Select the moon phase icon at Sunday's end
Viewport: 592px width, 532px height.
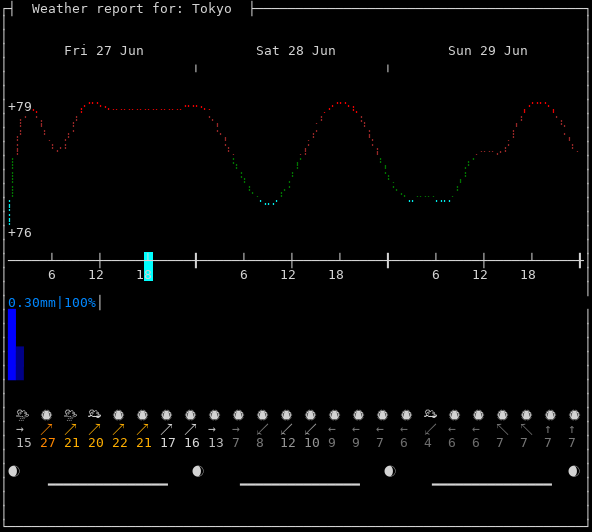[574, 471]
